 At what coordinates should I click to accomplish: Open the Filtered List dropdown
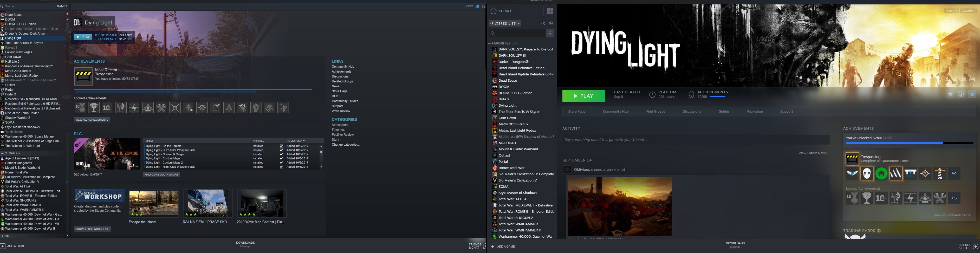tap(504, 24)
